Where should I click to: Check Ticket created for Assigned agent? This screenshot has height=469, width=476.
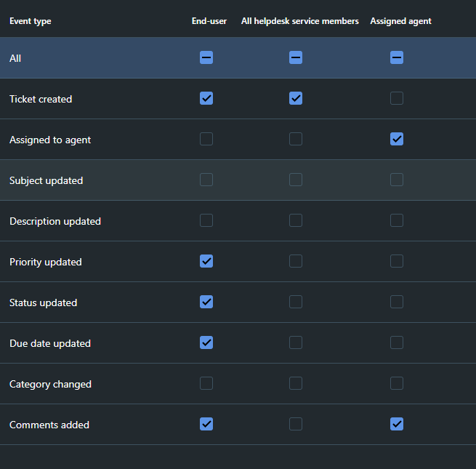pos(397,98)
